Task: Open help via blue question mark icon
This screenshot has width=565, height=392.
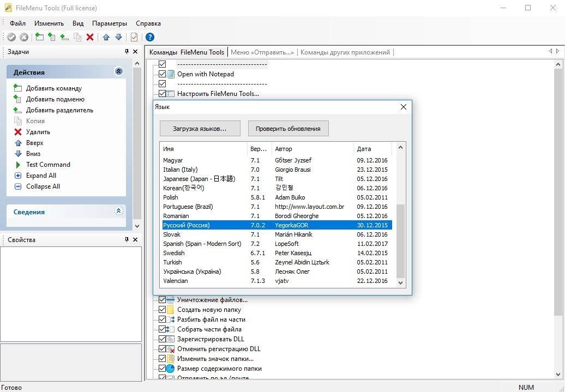Action: click(x=150, y=37)
